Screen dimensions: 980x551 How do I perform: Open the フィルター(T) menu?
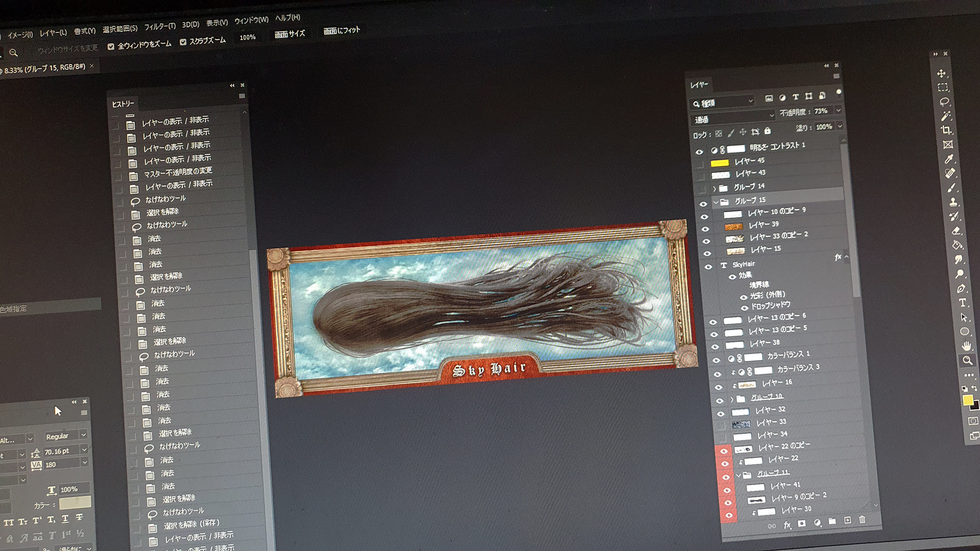pos(160,26)
